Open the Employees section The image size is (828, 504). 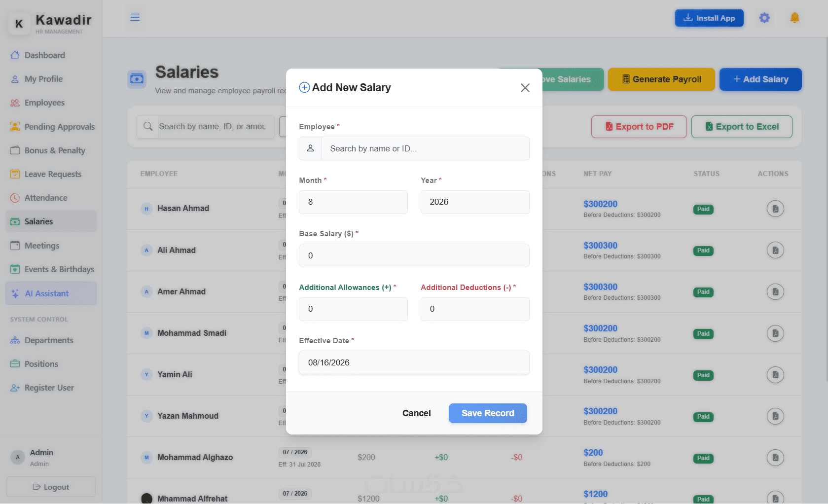coord(51,103)
